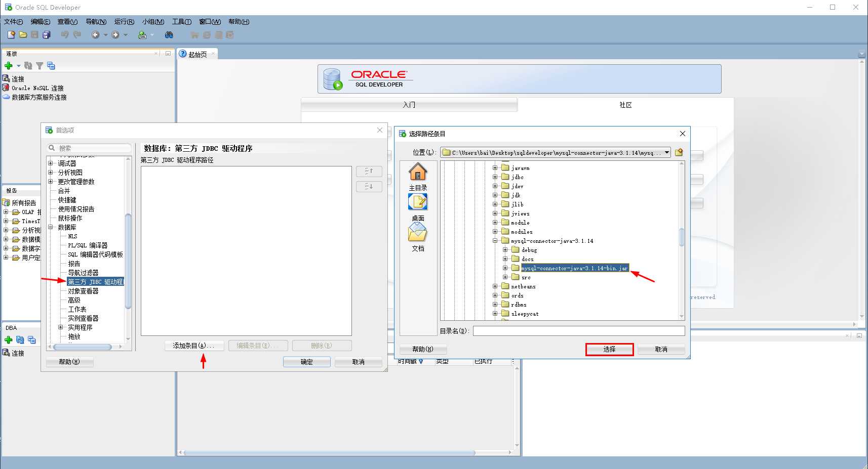Click 取消 in the preferences dialog
The height and width of the screenshot is (469, 868).
pyautogui.click(x=359, y=362)
